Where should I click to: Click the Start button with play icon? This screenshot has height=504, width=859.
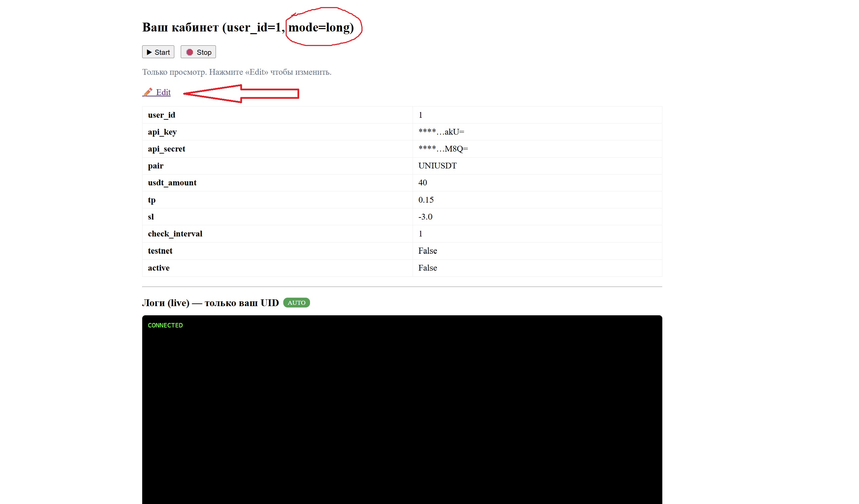tap(158, 52)
